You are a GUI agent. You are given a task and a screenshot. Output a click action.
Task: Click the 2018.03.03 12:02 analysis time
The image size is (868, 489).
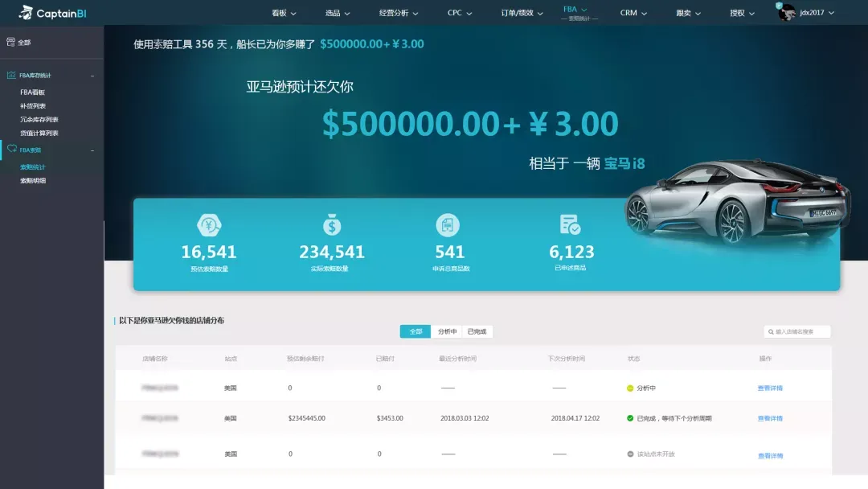tap(465, 418)
